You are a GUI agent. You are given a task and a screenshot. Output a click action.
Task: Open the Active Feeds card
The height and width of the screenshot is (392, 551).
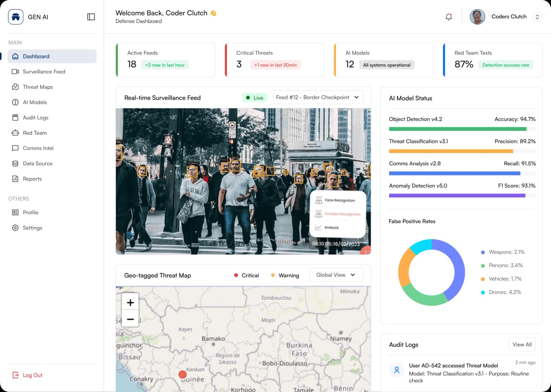point(165,60)
